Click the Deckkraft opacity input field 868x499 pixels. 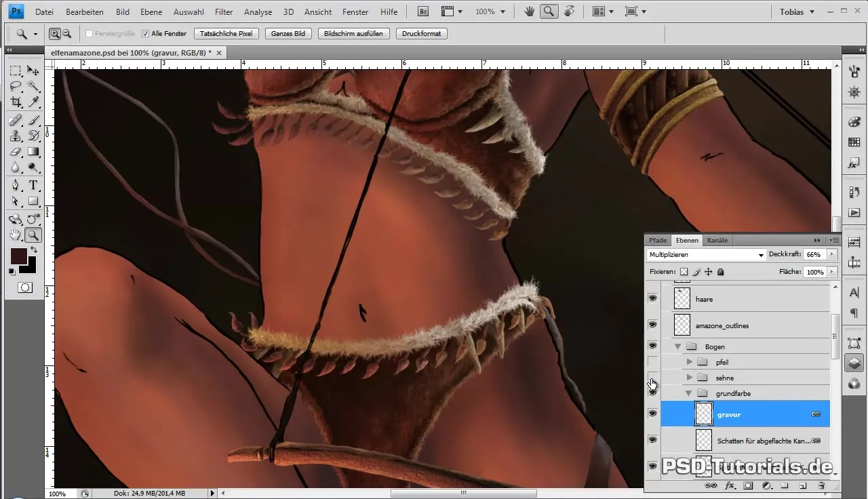coord(814,255)
